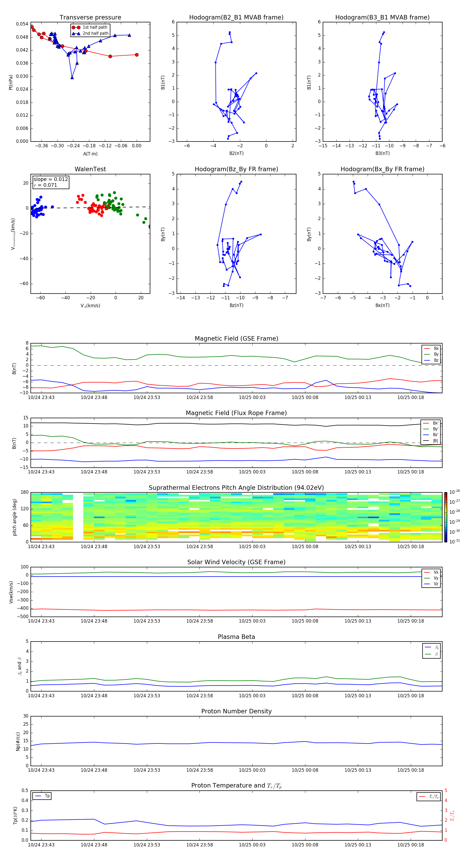Click the 'Hodogram(Bx_By FR frame)' title
This screenshot has width=473, height=868.
point(382,169)
